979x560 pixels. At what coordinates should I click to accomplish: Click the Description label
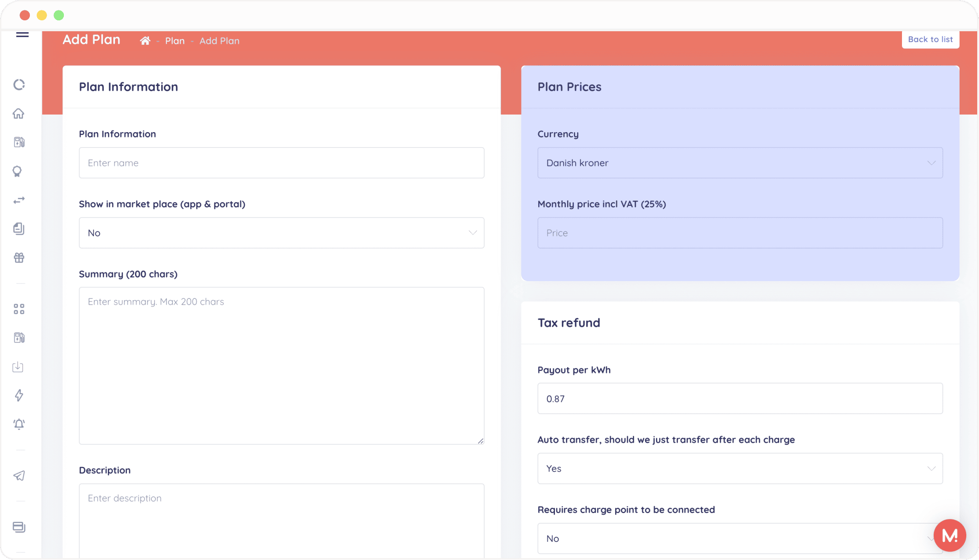(105, 470)
